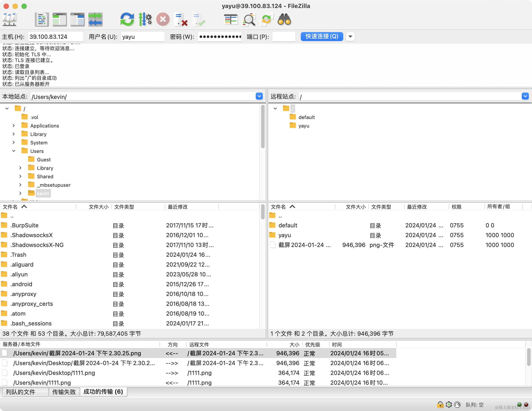Open quick connect history dropdown arrow
The height and width of the screenshot is (411, 532).
coord(350,37)
